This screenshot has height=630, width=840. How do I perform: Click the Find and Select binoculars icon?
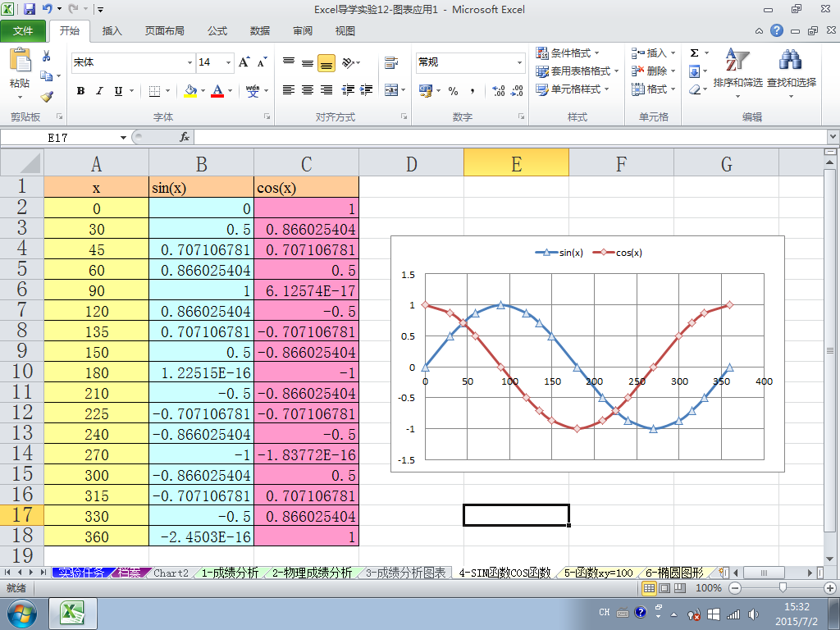tap(791, 60)
